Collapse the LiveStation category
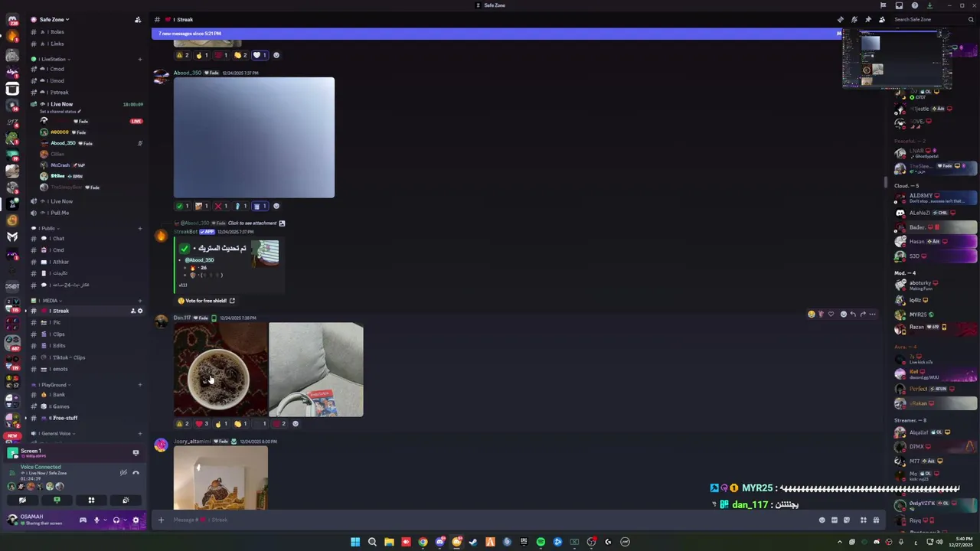The image size is (980, 551). click(x=52, y=59)
